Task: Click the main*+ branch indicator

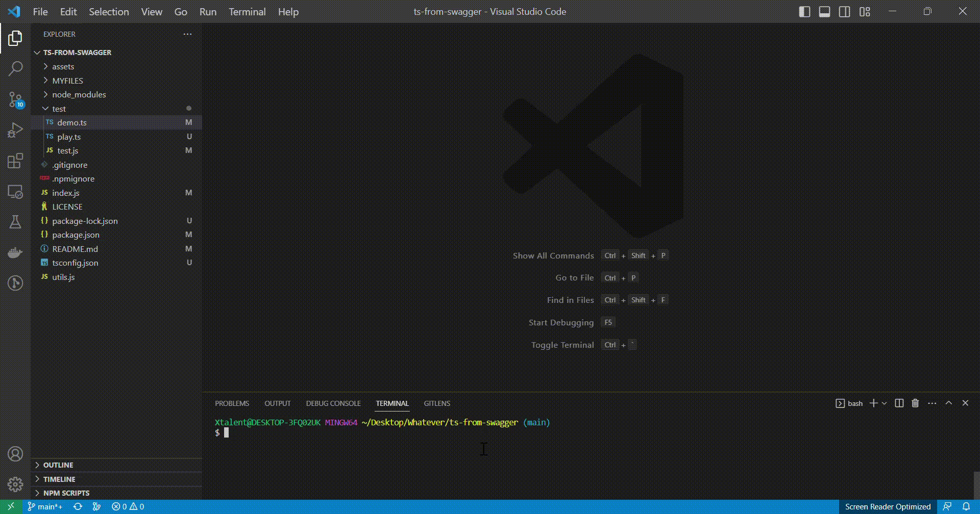Action: (45, 507)
